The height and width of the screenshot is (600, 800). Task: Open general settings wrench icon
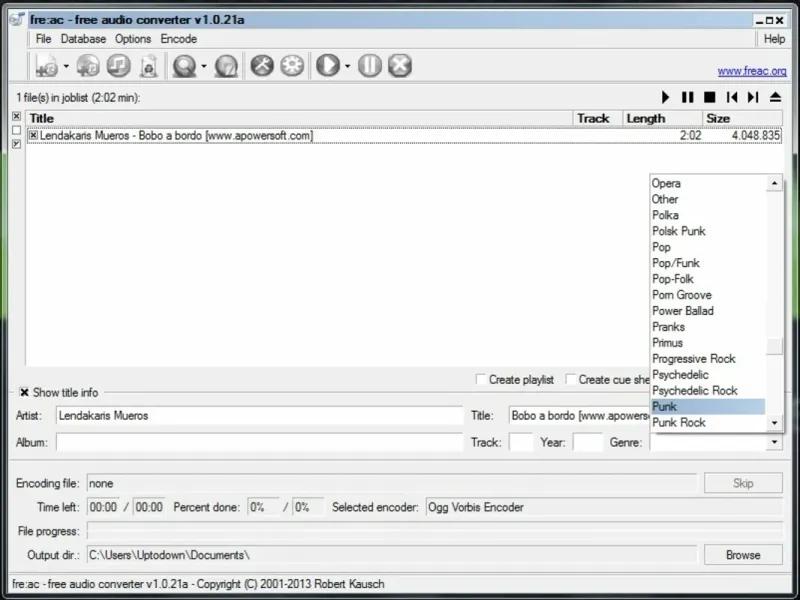pyautogui.click(x=262, y=66)
